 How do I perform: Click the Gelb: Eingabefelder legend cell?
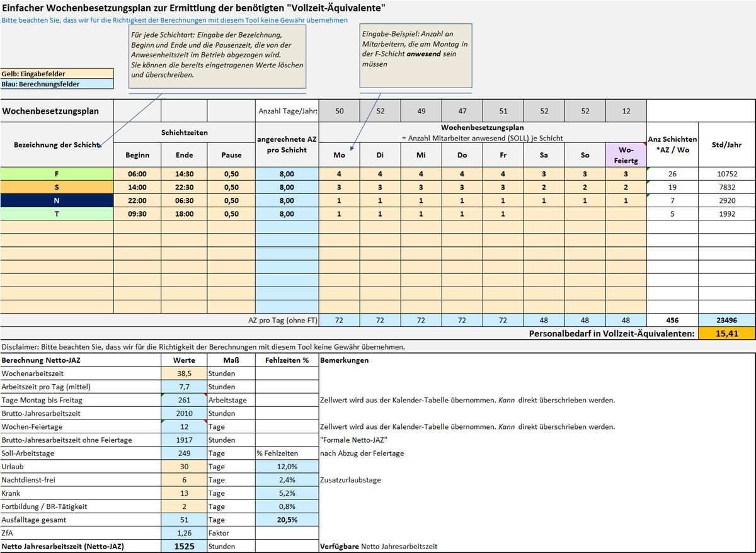[x=57, y=74]
